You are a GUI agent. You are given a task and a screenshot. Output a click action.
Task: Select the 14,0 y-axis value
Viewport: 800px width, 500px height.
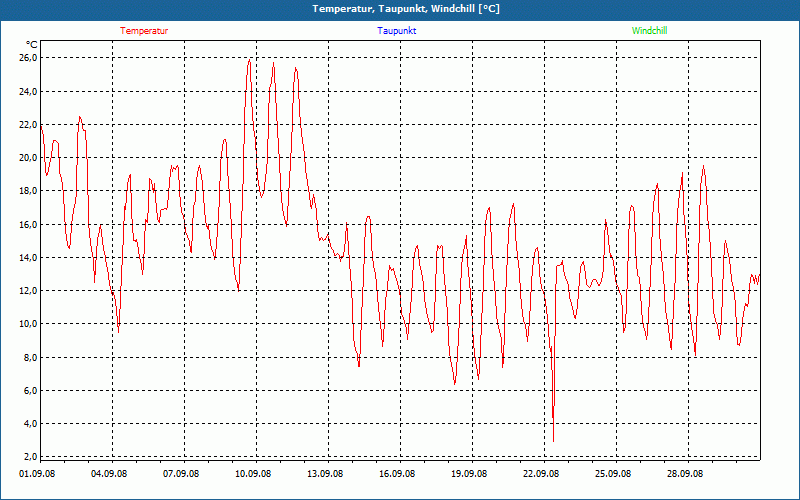point(28,258)
